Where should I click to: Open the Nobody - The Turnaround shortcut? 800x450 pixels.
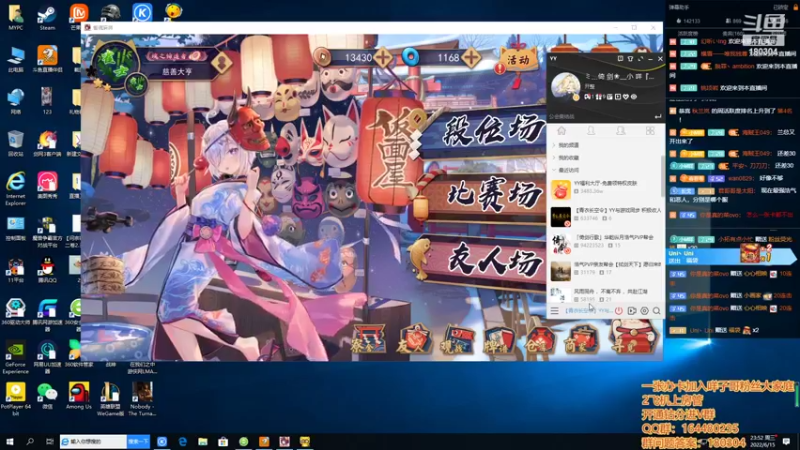click(x=142, y=399)
